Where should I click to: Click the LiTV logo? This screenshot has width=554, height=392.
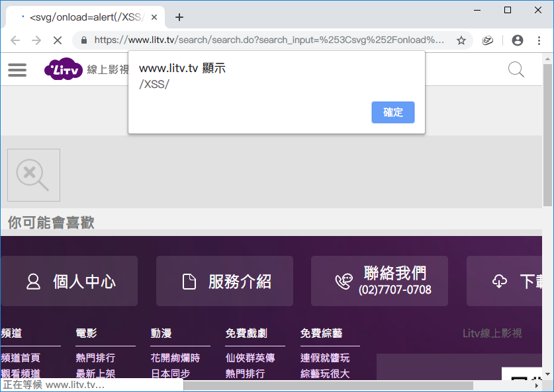(x=64, y=69)
